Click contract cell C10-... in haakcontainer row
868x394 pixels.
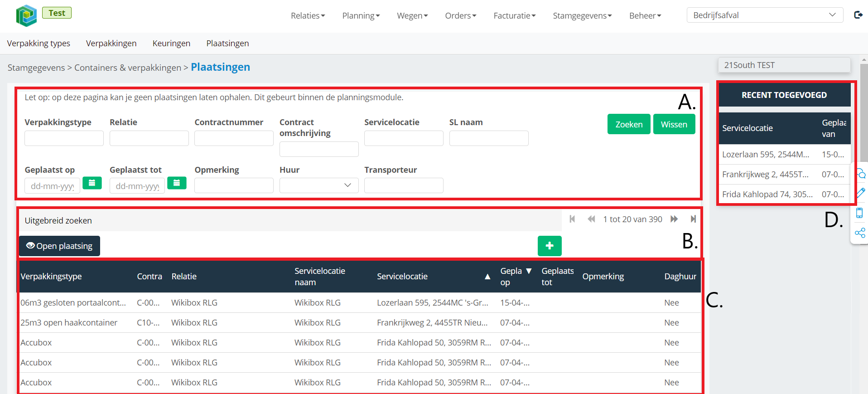click(x=148, y=322)
